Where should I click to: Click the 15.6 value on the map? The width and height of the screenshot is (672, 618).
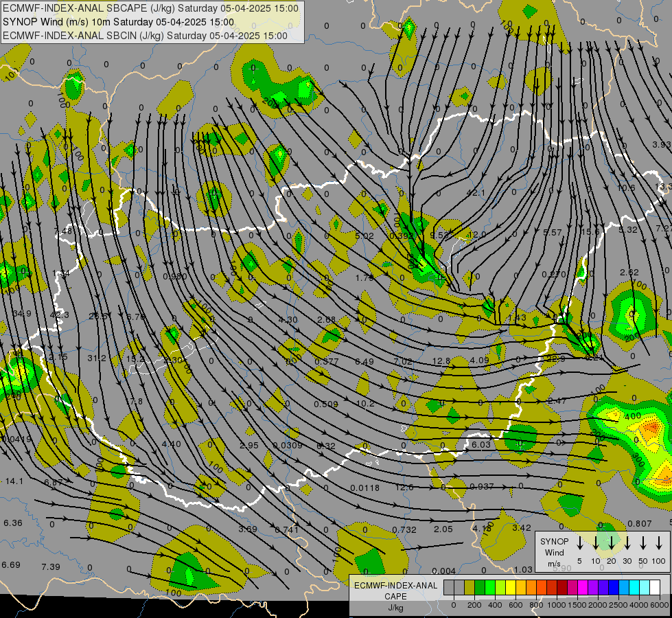tap(590, 231)
